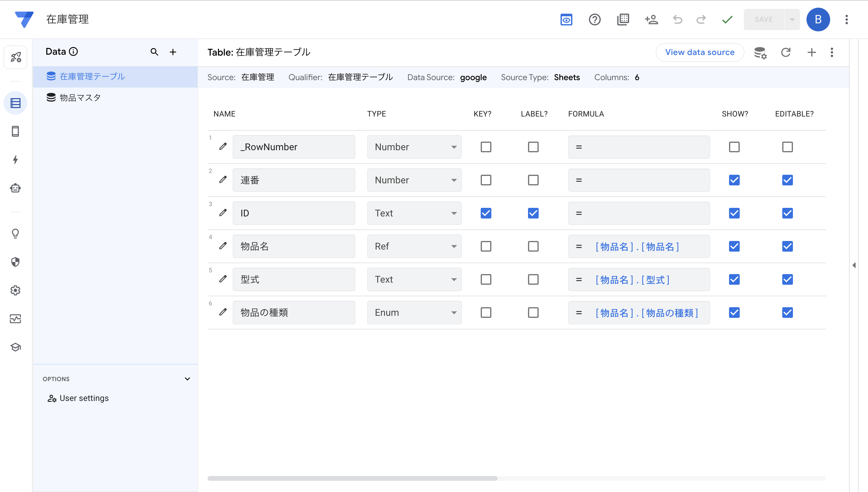This screenshot has height=492, width=868.
Task: Edit the 物品名 column with pencil icon
Action: click(223, 246)
